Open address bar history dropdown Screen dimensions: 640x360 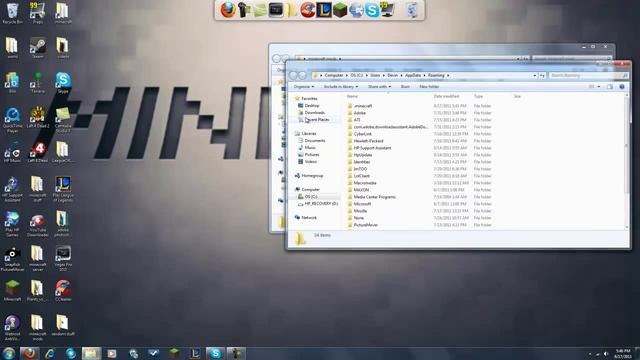click(534, 76)
